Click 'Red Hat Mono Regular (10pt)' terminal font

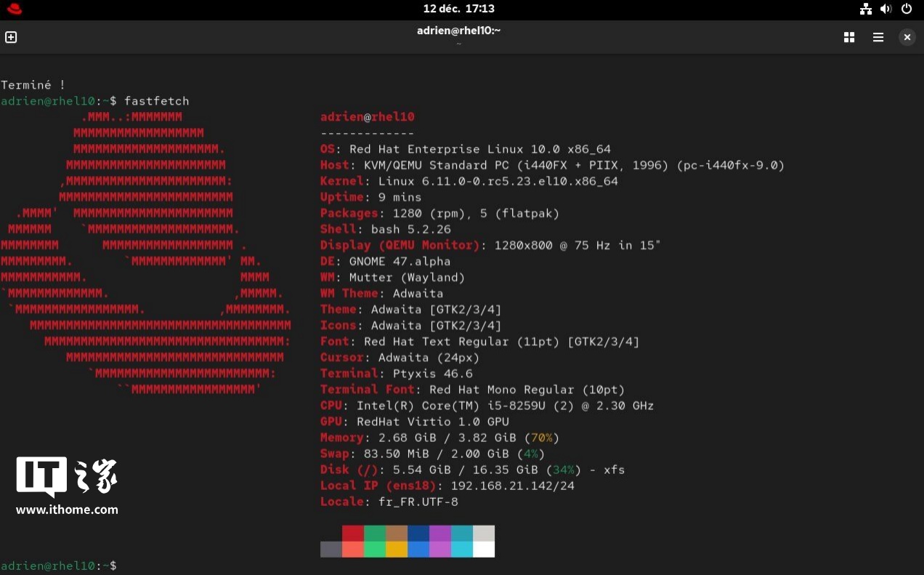(x=527, y=390)
